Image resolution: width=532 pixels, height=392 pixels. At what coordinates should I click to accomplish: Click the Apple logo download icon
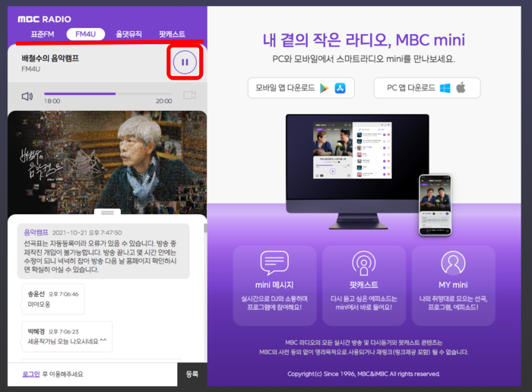[x=461, y=88]
